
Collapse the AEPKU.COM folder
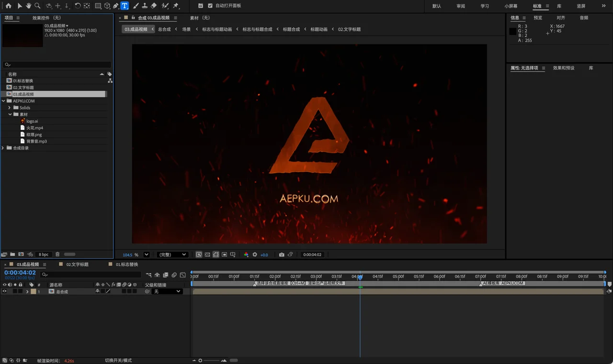click(3, 101)
